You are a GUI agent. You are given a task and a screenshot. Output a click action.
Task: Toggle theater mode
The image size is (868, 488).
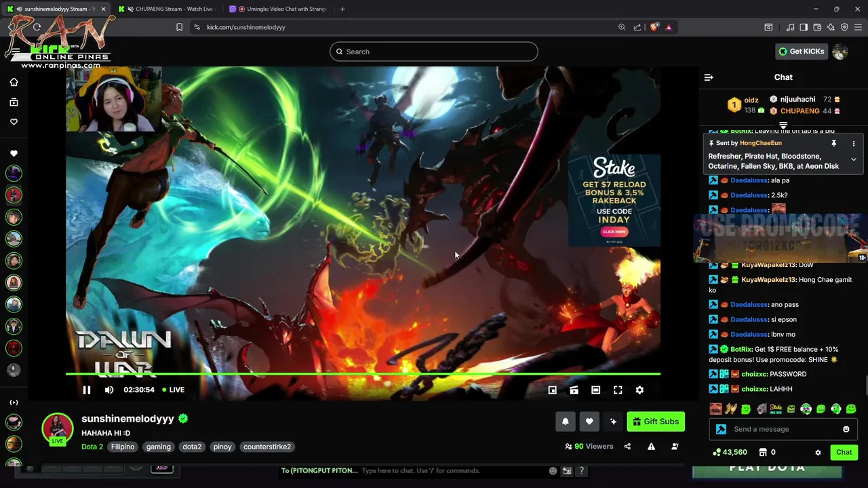point(595,390)
